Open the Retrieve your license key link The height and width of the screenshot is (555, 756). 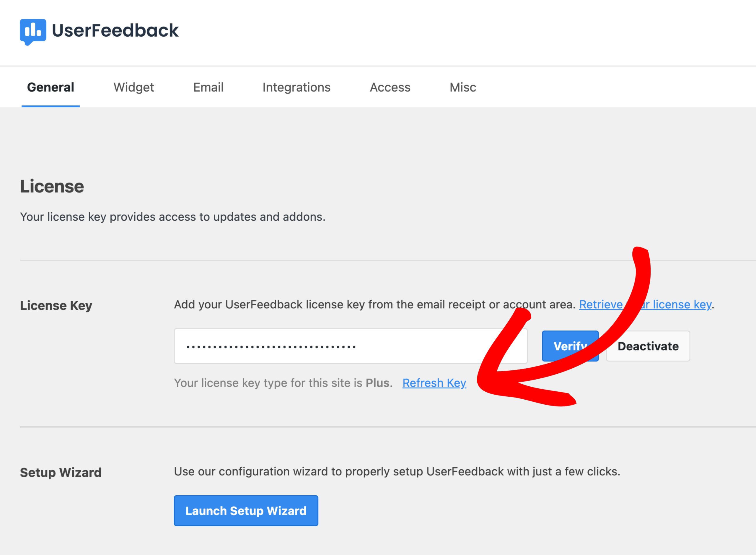click(x=645, y=304)
